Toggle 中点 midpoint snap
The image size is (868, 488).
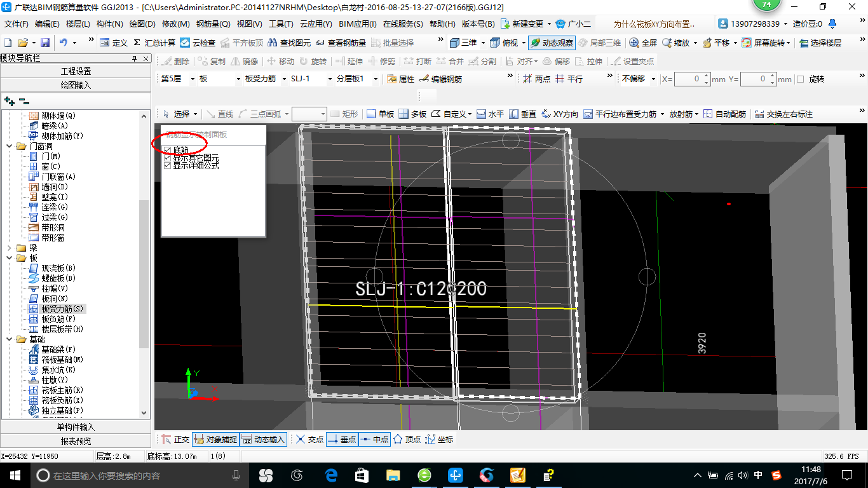tap(374, 439)
